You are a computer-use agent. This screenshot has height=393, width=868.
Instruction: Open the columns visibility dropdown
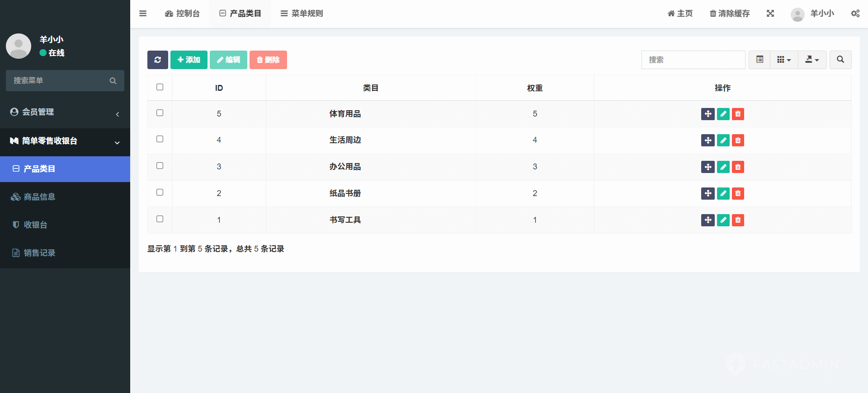pos(784,60)
